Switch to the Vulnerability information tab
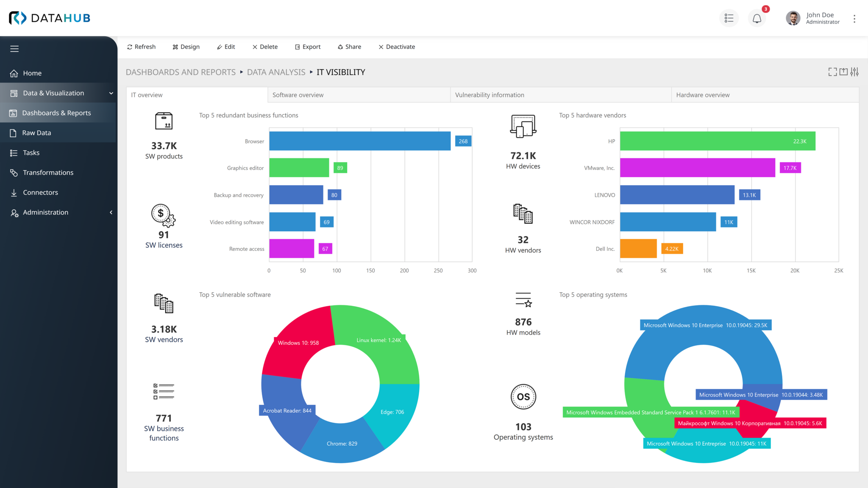The height and width of the screenshot is (488, 868). point(561,95)
